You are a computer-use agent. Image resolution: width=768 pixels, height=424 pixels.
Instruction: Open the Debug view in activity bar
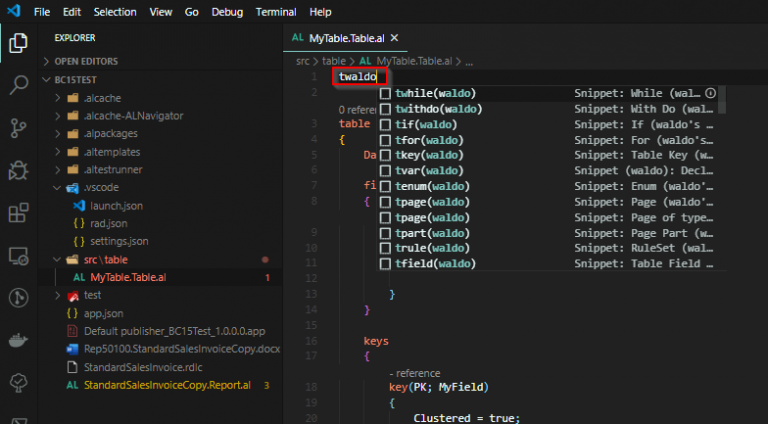18,170
